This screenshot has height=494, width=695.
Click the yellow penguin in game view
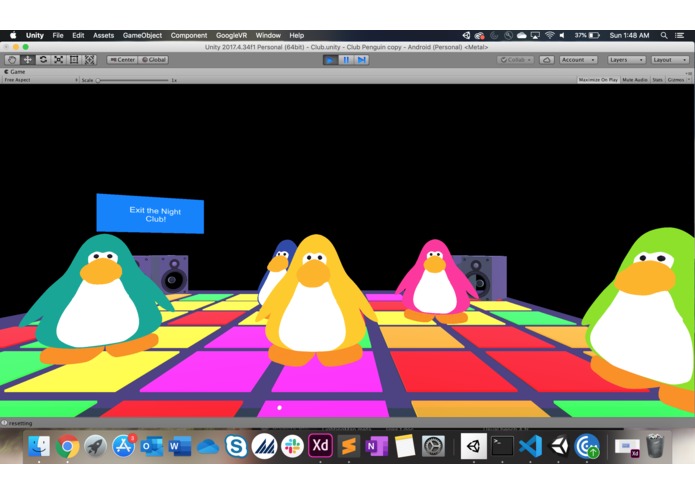[x=316, y=301]
